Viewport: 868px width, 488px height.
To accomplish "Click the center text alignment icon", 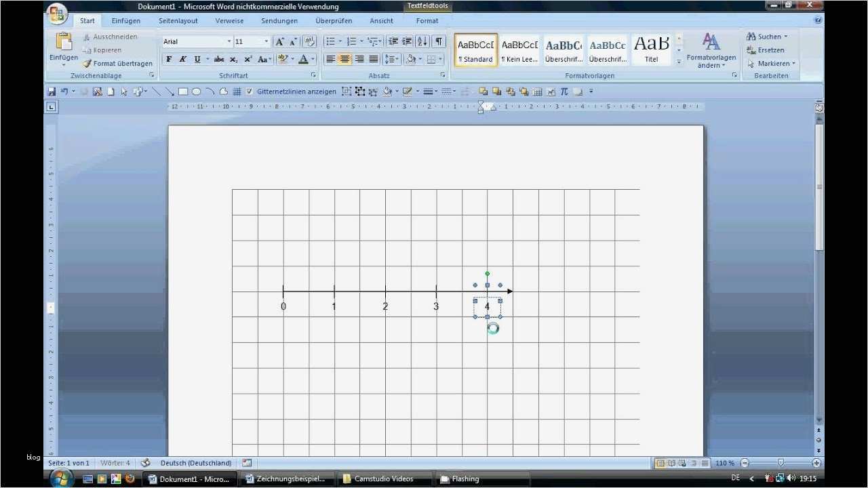I will 344,59.
